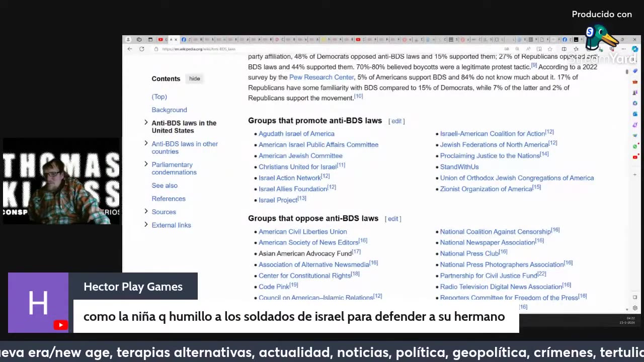Open Israeli-American Coalition for Action link
Screen dimensions: 644x362
pos(493,134)
